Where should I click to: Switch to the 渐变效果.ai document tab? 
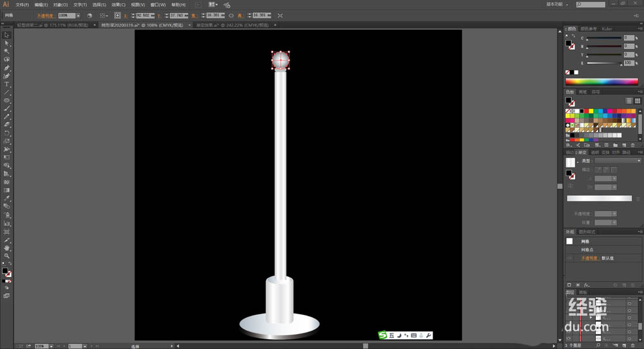tap(232, 25)
